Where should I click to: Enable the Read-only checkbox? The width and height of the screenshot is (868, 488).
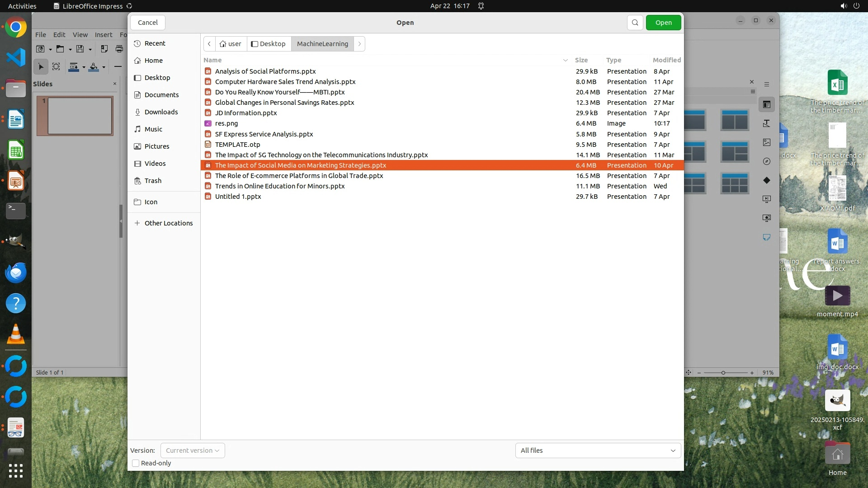(136, 463)
